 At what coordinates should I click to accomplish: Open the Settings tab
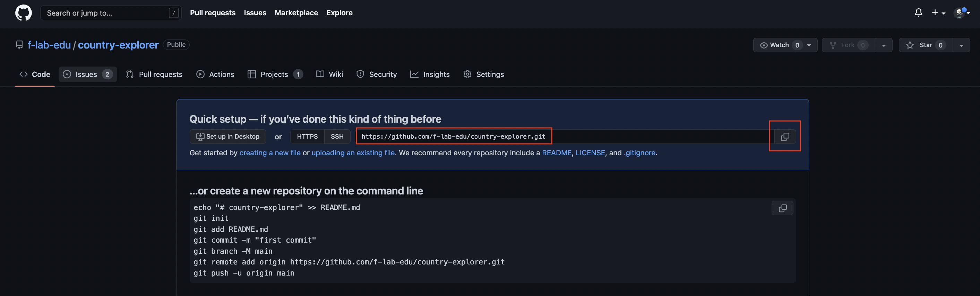(483, 75)
